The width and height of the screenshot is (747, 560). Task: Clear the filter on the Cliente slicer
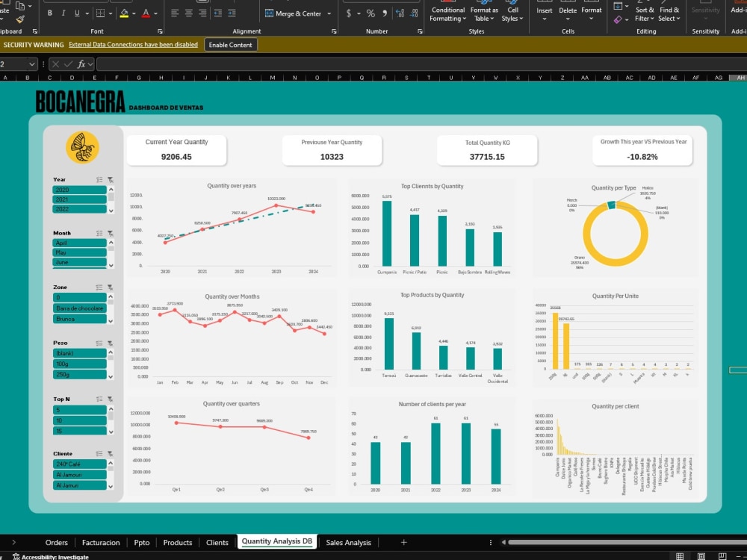pyautogui.click(x=110, y=453)
